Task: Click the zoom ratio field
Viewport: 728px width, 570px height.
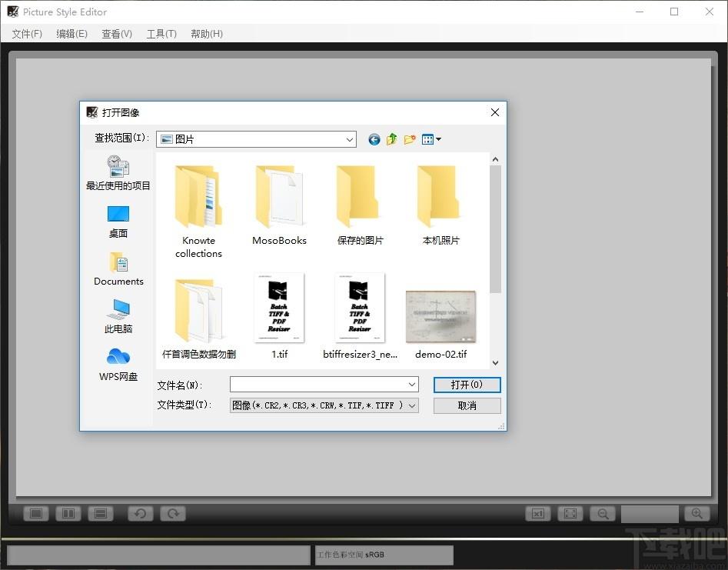Action: 650,514
